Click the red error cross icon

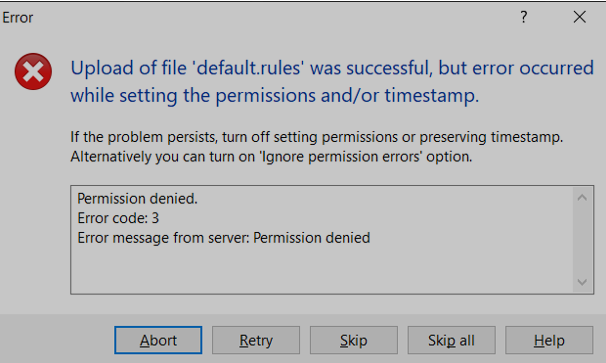[x=33, y=72]
